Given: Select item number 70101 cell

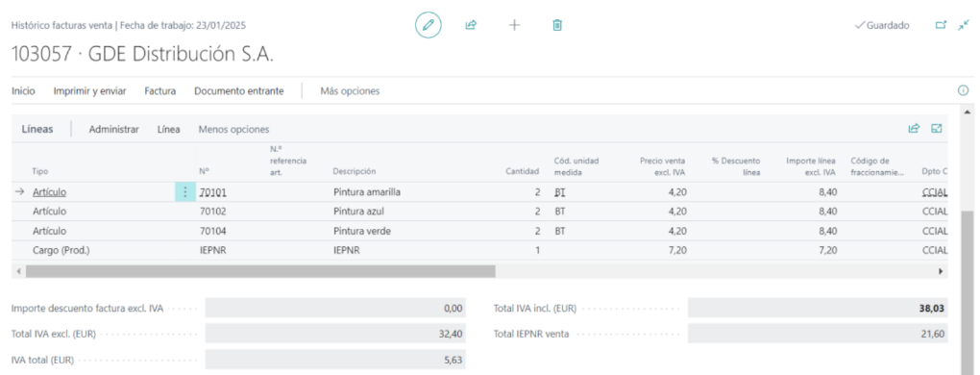Looking at the screenshot, I should 213,192.
